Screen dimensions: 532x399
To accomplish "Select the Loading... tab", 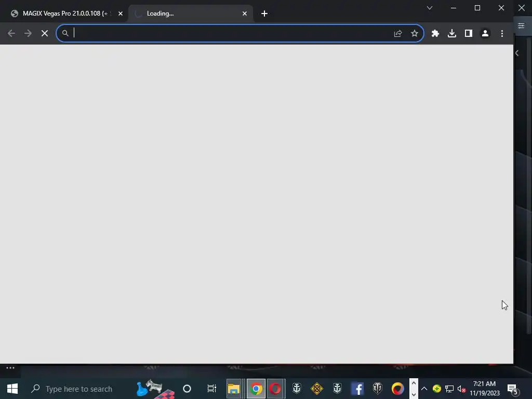I will point(190,14).
